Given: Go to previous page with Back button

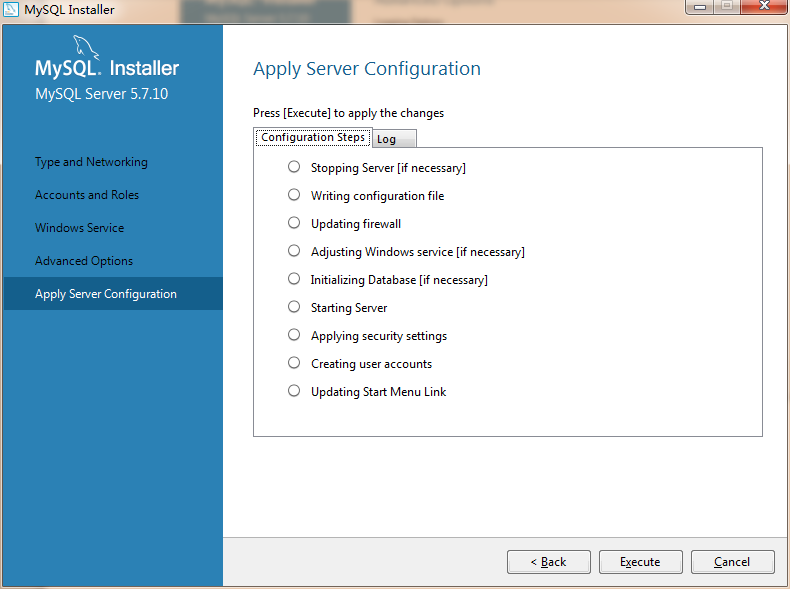Looking at the screenshot, I should [548, 562].
